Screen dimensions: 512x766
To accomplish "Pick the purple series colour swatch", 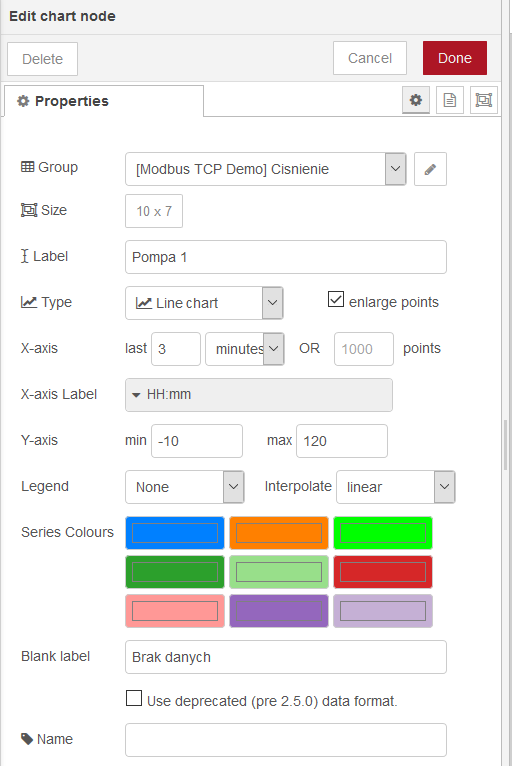I will (279, 611).
